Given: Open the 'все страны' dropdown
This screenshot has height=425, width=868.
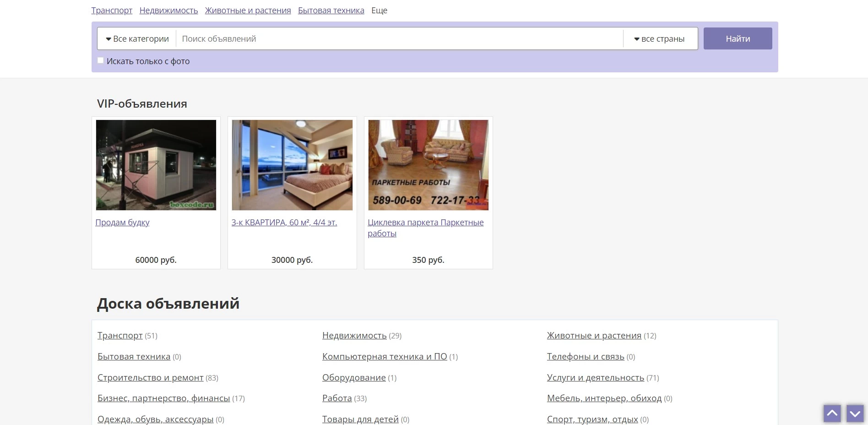Looking at the screenshot, I should pyautogui.click(x=660, y=39).
